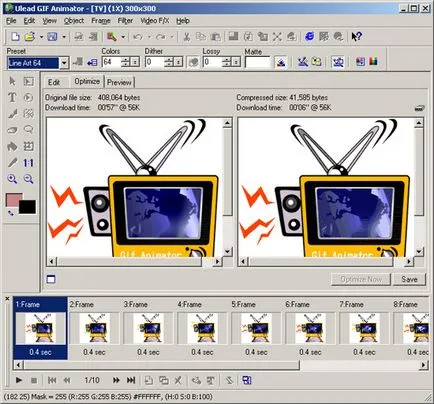The image size is (434, 404).
Task: Click the Cut scissors icon
Action: pos(187,36)
